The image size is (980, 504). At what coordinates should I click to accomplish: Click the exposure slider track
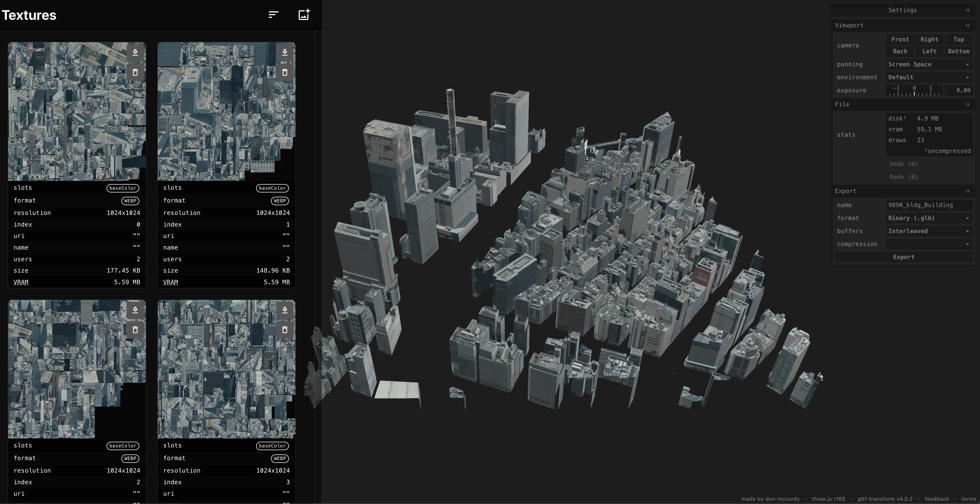coord(915,91)
